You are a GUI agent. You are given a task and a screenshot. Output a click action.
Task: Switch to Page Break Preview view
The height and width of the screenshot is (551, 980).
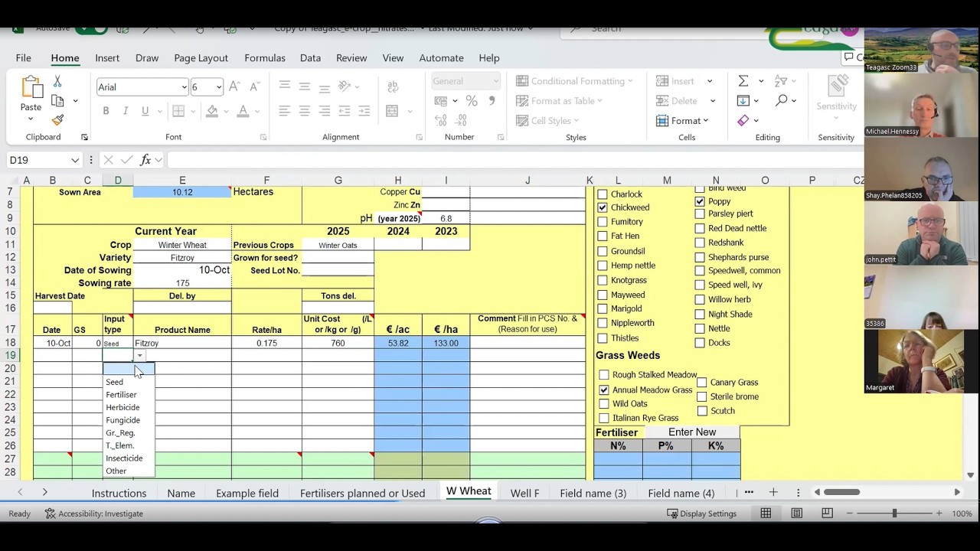(x=827, y=514)
